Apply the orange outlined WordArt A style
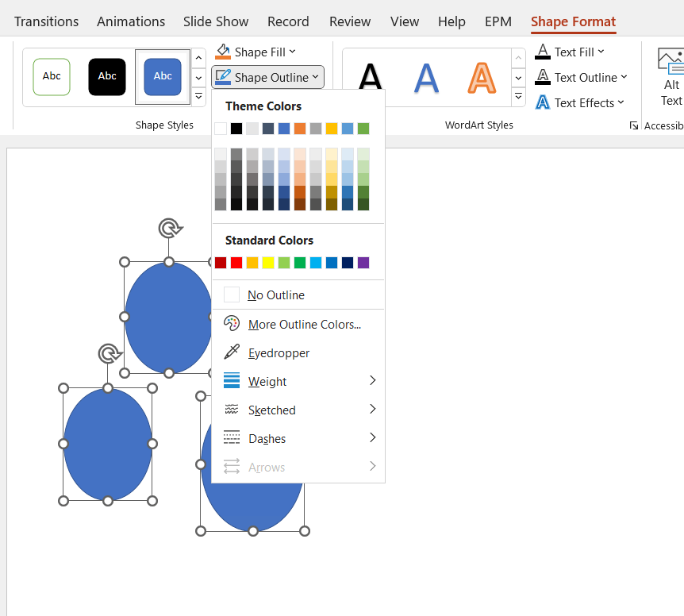 (482, 79)
